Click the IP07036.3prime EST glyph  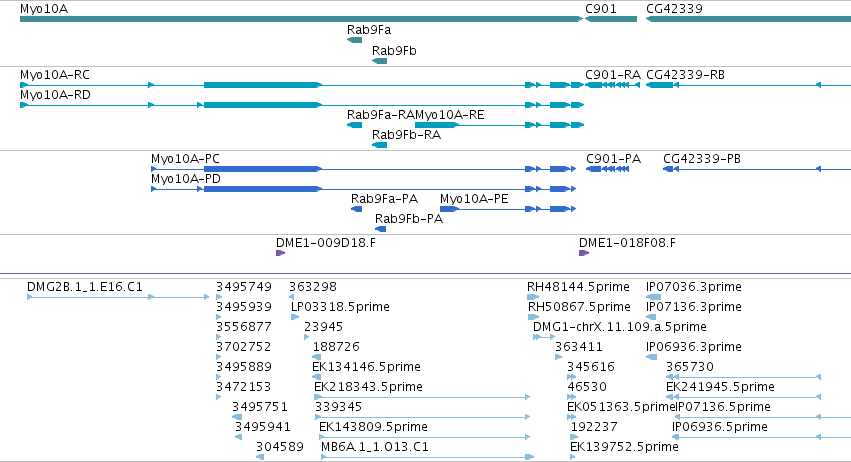653,297
